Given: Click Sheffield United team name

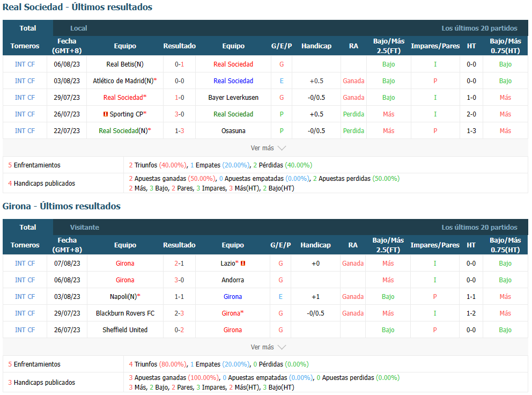Looking at the screenshot, I should (x=125, y=330).
